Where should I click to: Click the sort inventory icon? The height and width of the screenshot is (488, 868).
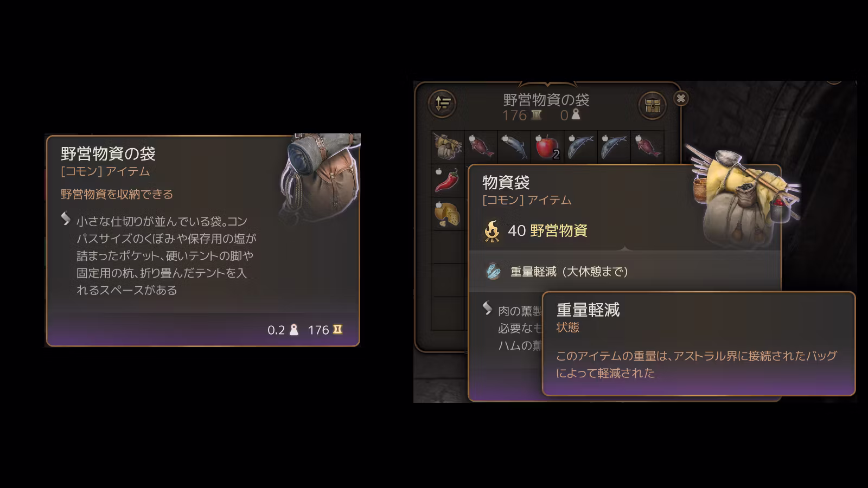pyautogui.click(x=443, y=103)
